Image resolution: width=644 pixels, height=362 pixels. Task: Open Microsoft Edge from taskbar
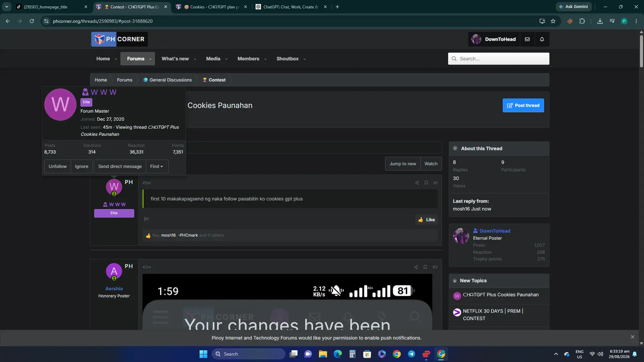[338, 354]
